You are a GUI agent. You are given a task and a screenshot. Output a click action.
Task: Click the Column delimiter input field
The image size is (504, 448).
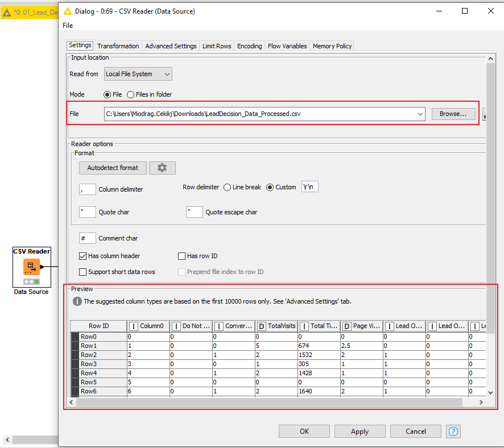[88, 189]
